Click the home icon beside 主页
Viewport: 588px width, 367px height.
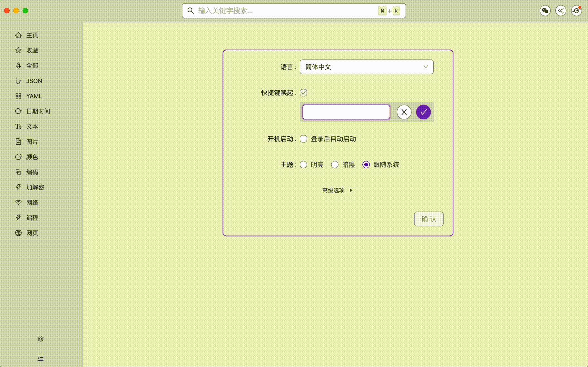pyautogui.click(x=18, y=35)
